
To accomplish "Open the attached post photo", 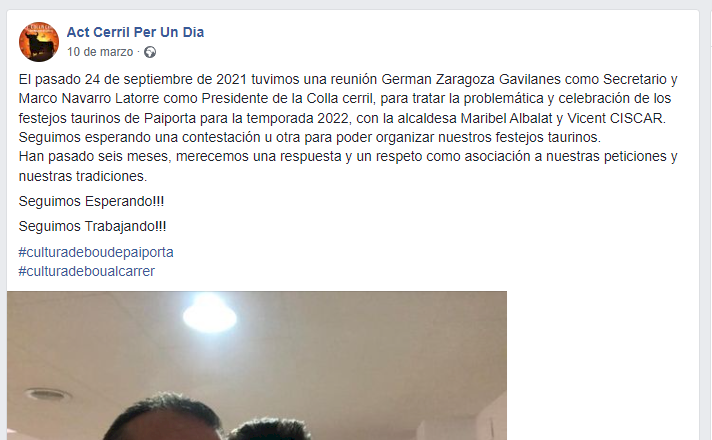I will (257, 366).
